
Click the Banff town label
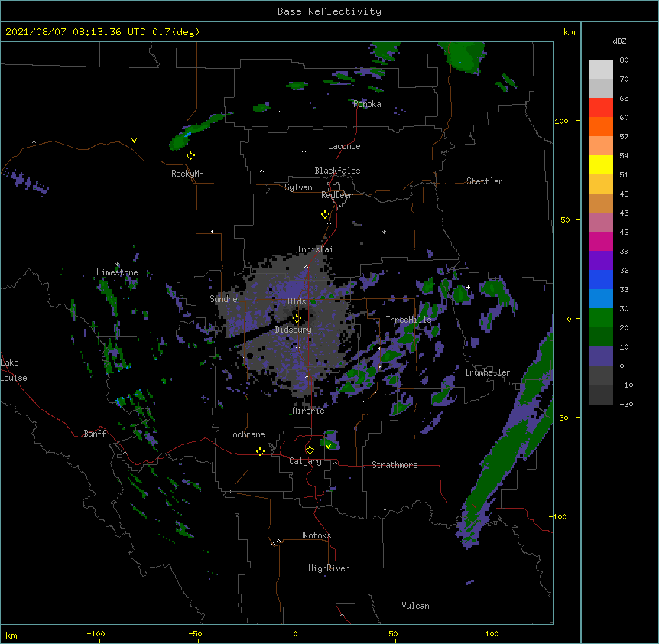click(95, 434)
